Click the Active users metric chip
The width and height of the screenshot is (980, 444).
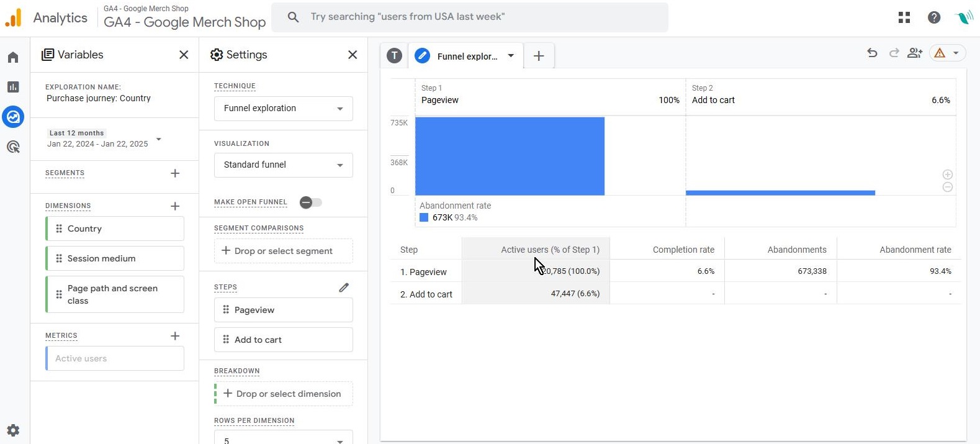pos(115,358)
